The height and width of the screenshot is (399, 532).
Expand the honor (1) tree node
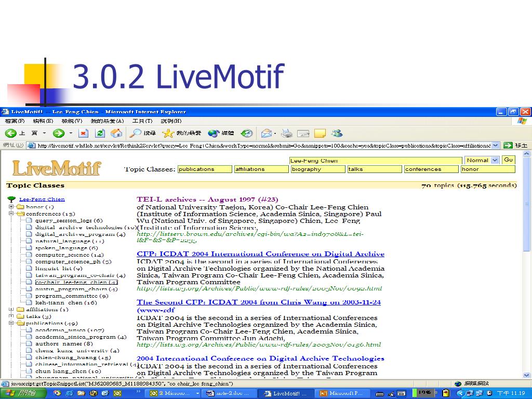[11, 207]
